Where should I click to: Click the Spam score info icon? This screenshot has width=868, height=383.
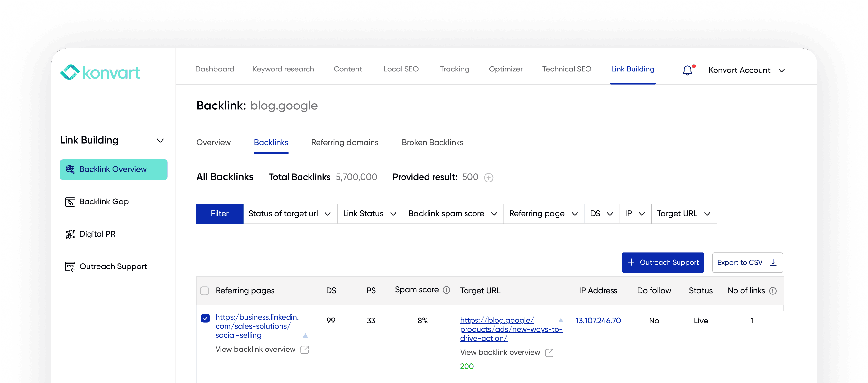point(447,290)
